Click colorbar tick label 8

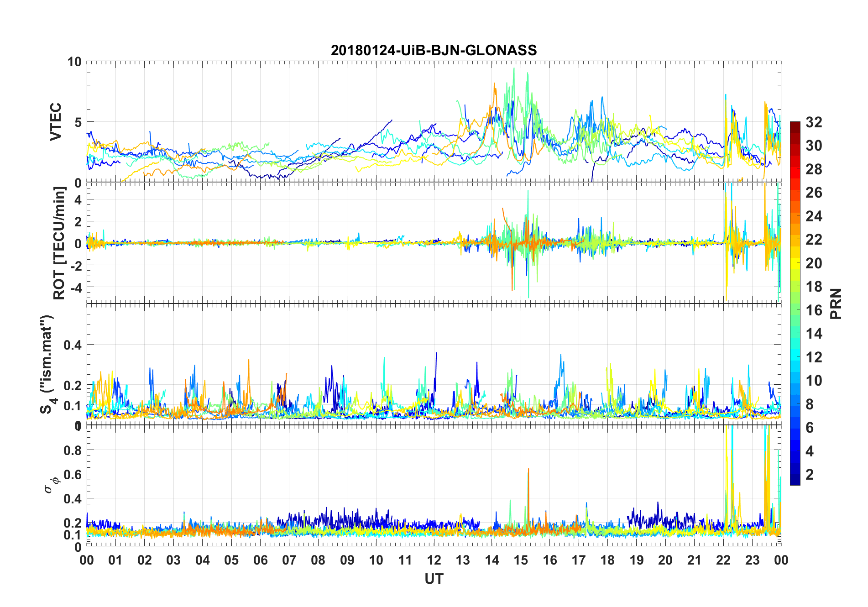tap(810, 404)
